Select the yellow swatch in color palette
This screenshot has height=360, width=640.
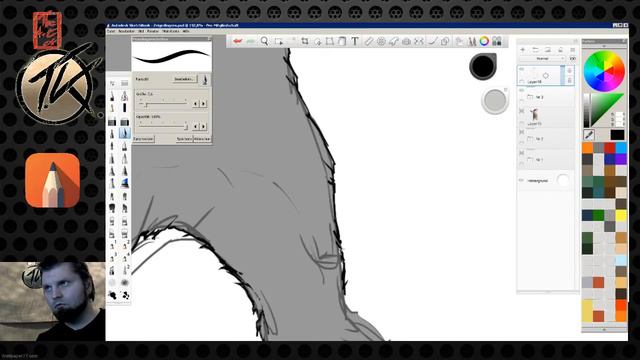[621, 216]
